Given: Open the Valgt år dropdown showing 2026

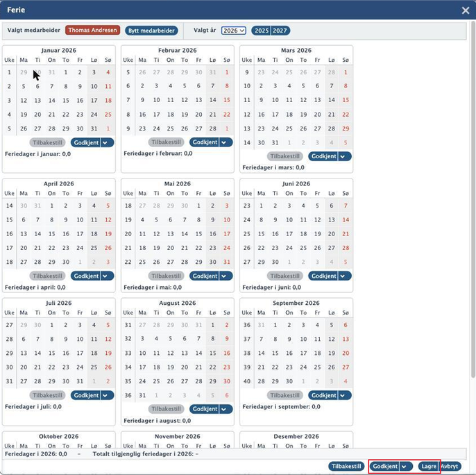Looking at the screenshot, I should (233, 31).
